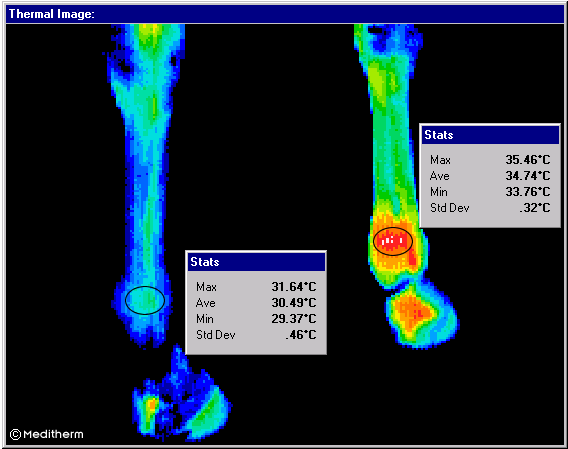This screenshot has height=449, width=568.
Task: Click the Std Dev value .32°C
Action: pos(535,208)
